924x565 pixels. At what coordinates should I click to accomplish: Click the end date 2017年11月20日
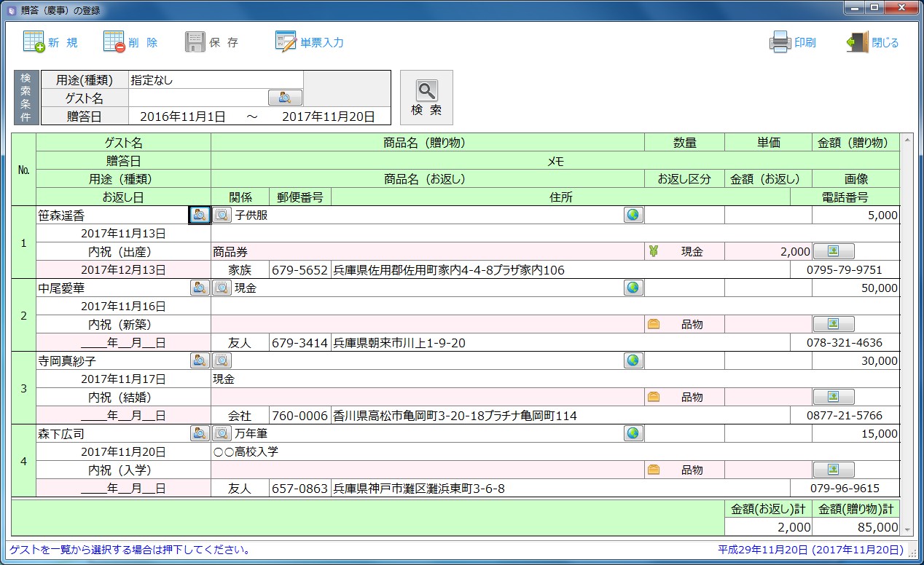(328, 116)
